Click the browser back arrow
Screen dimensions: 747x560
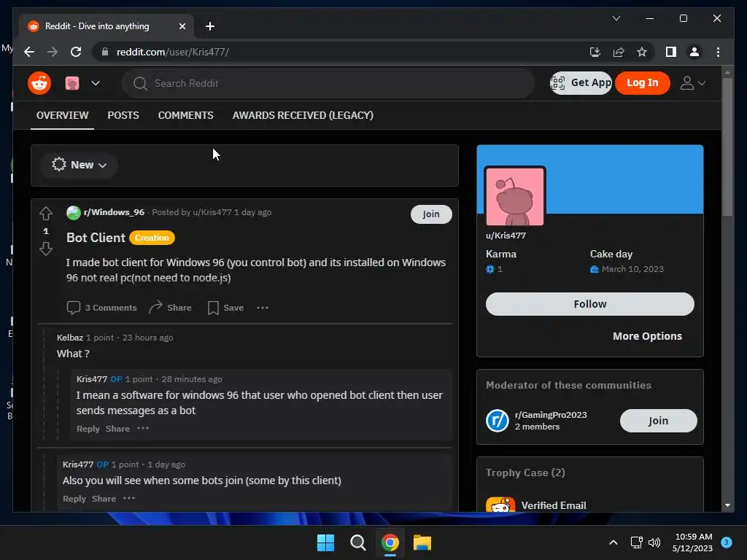29,52
